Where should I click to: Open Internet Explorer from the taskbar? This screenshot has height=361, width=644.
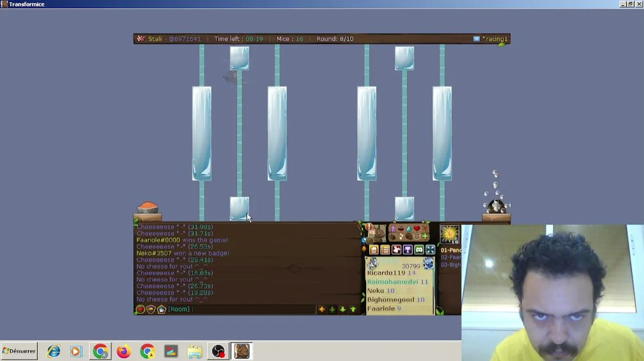(54, 351)
